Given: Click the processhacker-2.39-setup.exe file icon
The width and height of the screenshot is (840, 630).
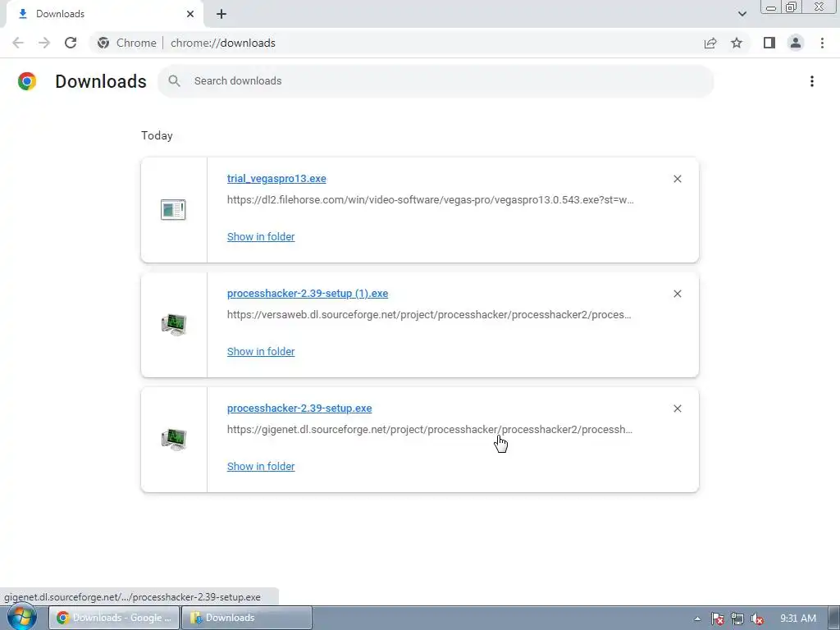Looking at the screenshot, I should [174, 440].
